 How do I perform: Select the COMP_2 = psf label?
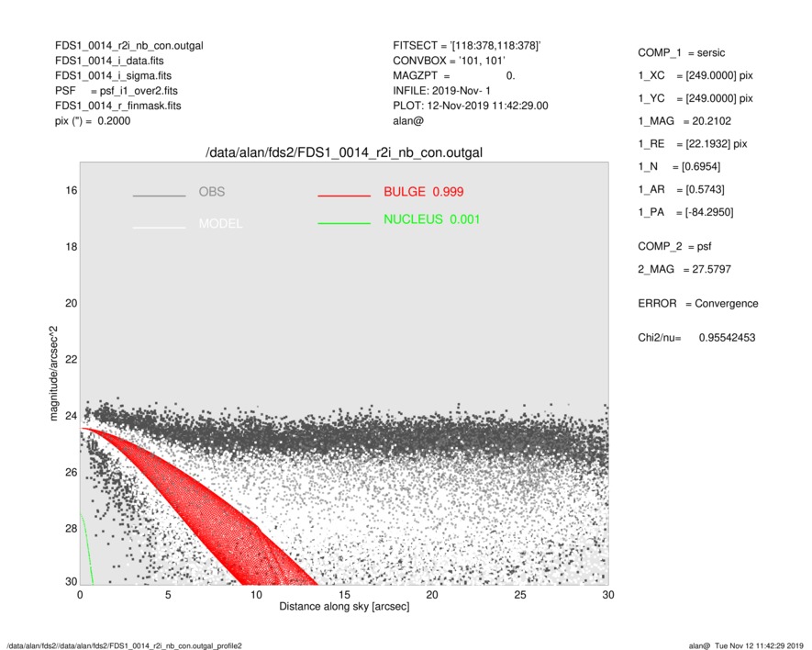point(674,247)
